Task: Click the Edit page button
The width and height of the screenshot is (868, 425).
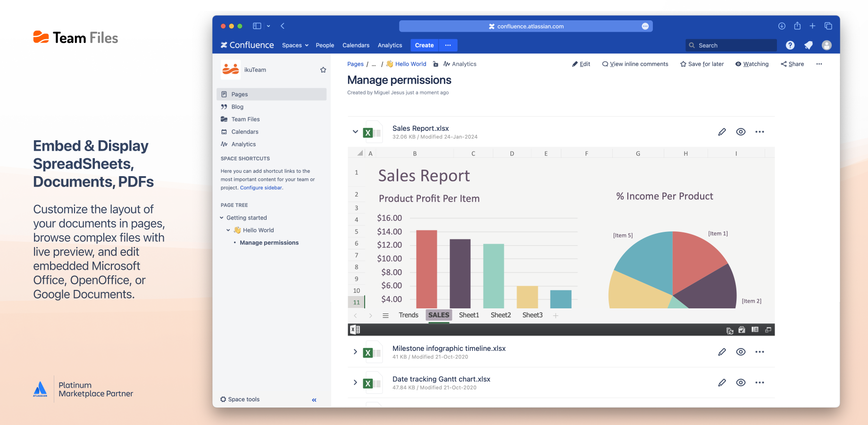Action: [x=581, y=64]
